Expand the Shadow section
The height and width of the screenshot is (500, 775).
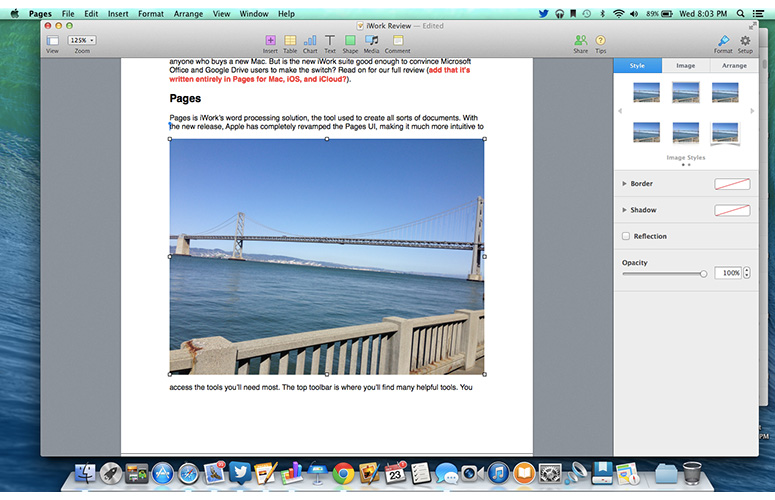[624, 210]
